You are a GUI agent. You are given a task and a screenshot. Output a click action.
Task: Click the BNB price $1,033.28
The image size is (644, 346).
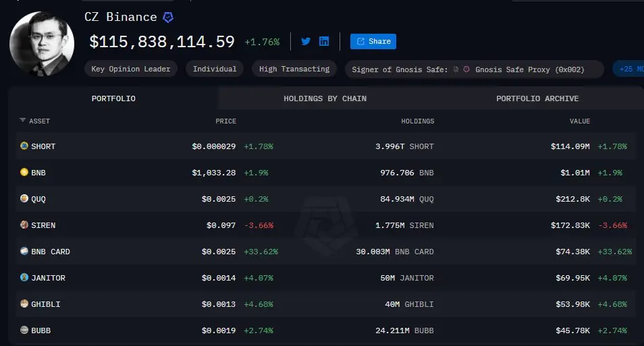pos(213,173)
